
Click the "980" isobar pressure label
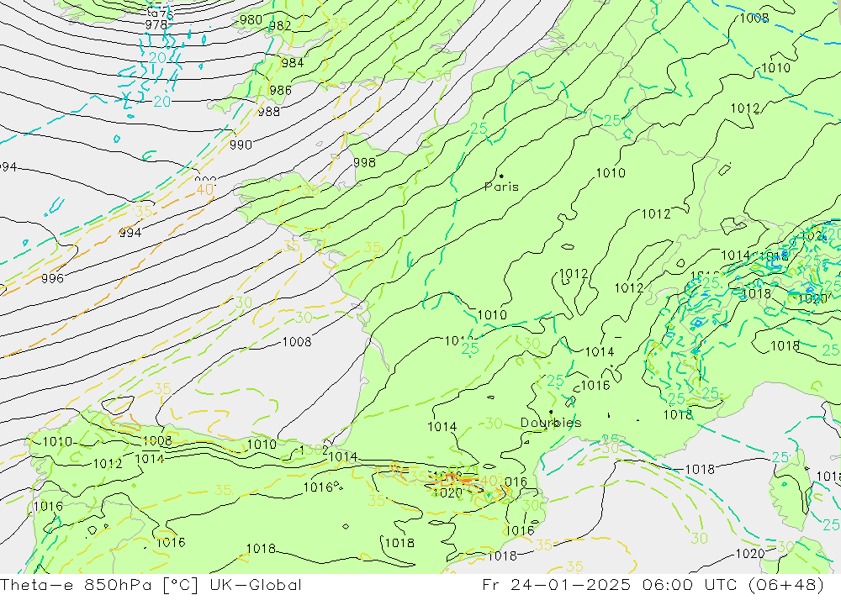251,20
